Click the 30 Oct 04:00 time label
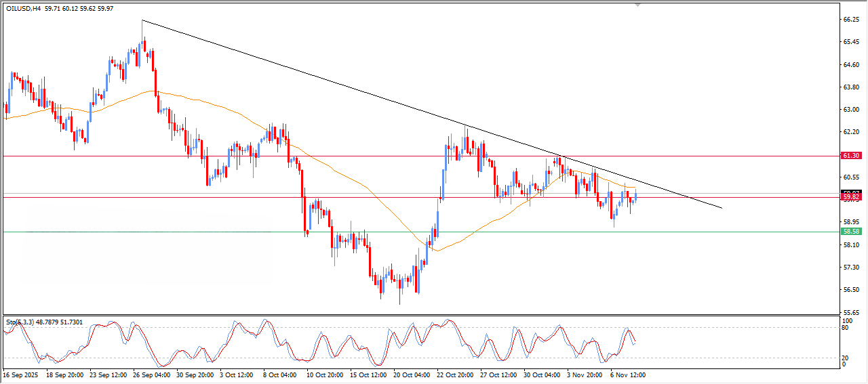Image resolution: width=868 pixels, height=384 pixels. point(542,375)
